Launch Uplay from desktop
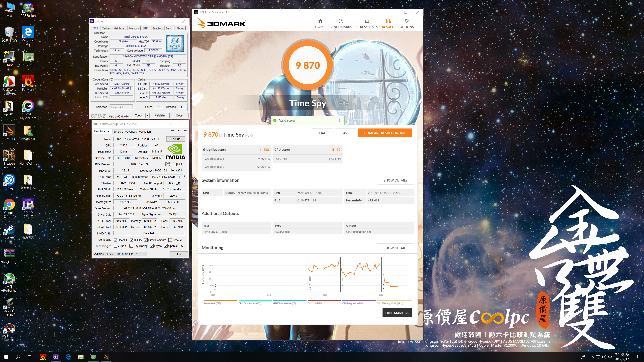 coord(9,182)
